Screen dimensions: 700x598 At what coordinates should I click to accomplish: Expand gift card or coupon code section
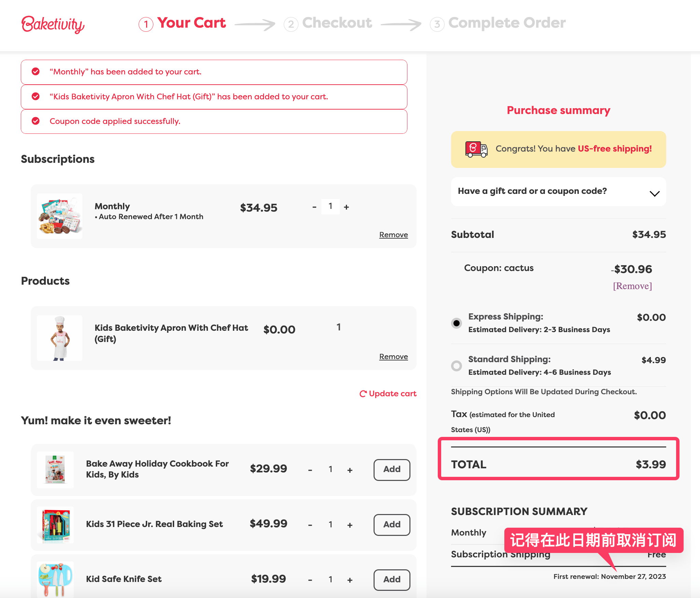pyautogui.click(x=654, y=194)
